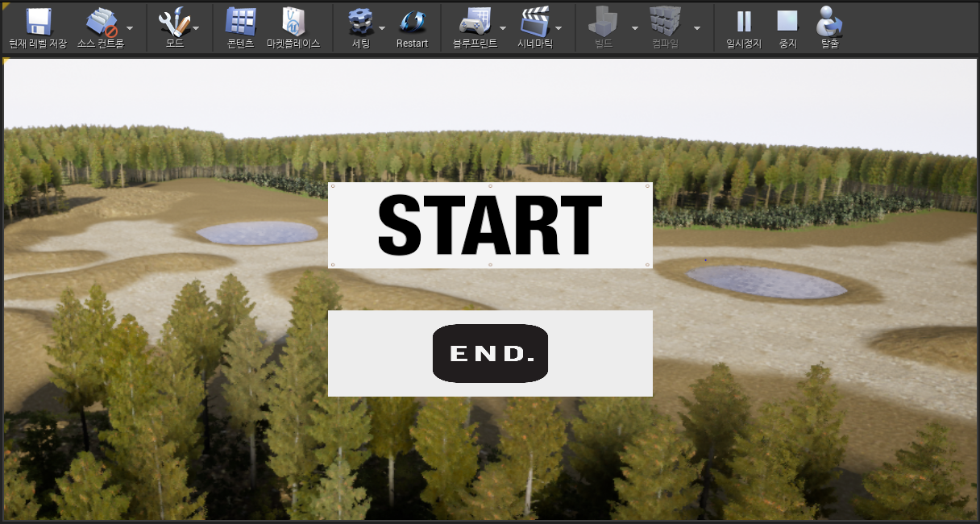
Task: Open the Marketplace (마켓플레이스) icon
Action: click(x=293, y=22)
